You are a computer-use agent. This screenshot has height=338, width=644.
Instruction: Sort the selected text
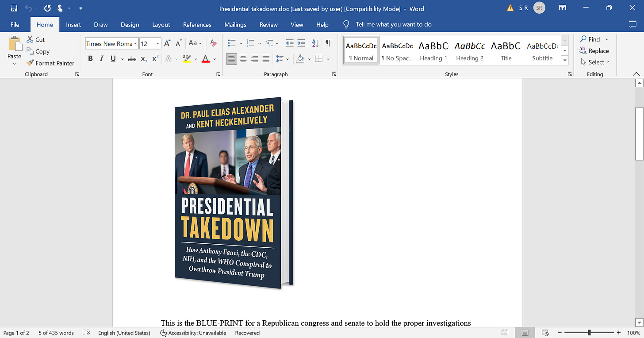click(315, 43)
